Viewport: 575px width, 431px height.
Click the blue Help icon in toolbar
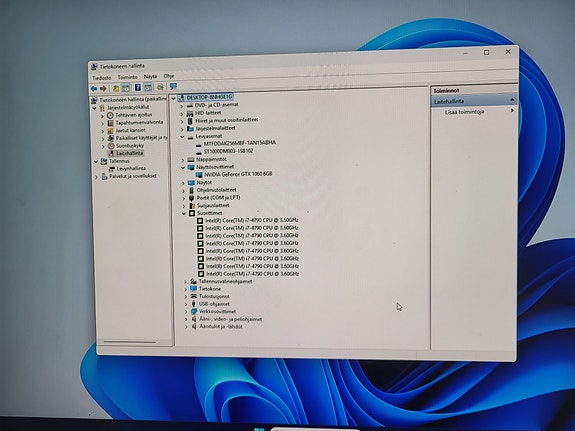click(138, 87)
